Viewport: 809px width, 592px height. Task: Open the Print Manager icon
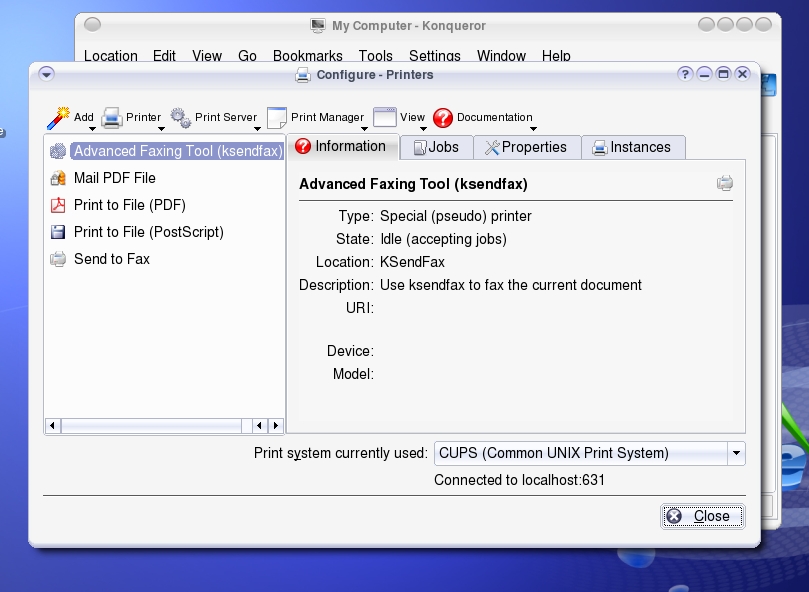[x=277, y=118]
